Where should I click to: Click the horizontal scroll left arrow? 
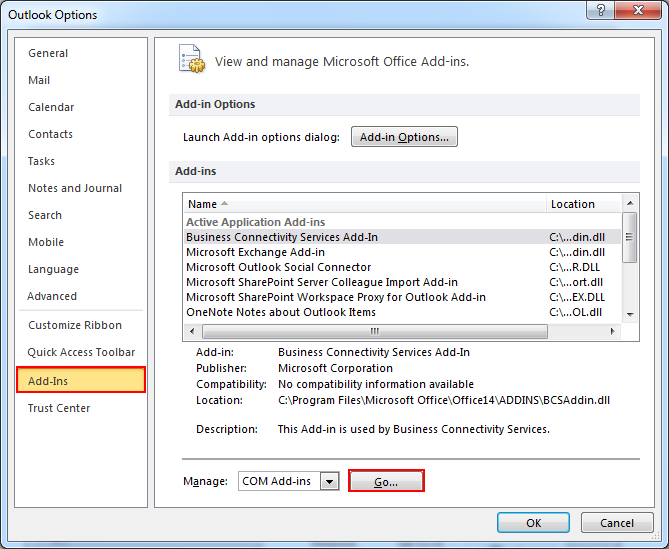point(192,331)
